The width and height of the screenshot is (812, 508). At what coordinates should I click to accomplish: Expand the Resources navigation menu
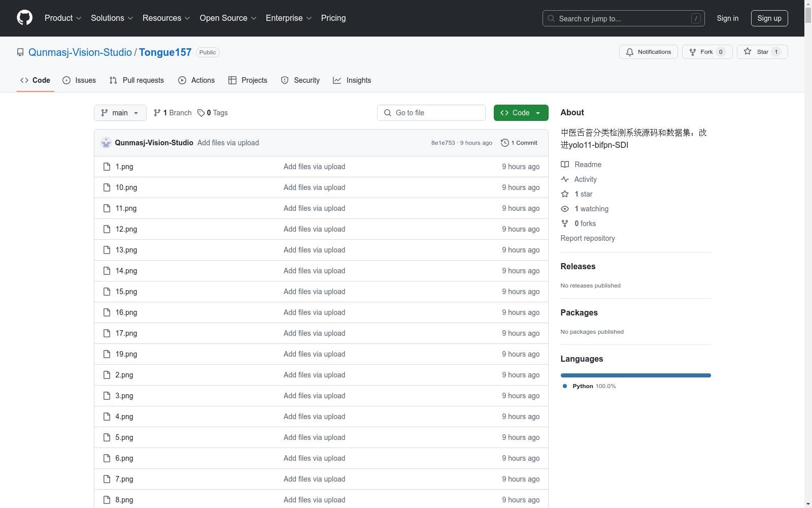pos(166,18)
